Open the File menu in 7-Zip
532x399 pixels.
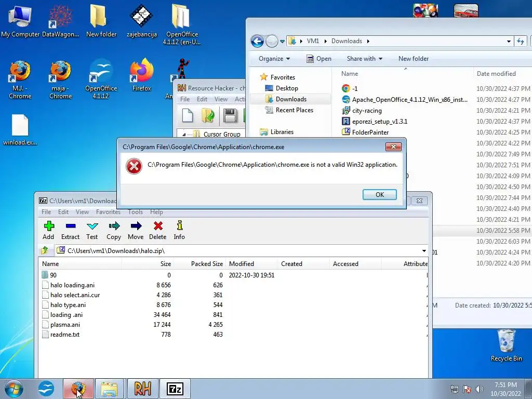pyautogui.click(x=46, y=212)
